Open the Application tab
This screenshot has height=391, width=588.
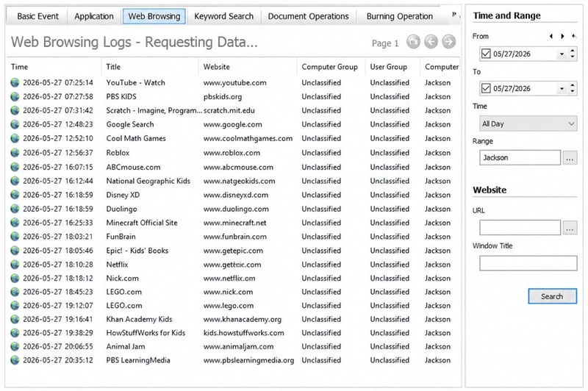94,16
